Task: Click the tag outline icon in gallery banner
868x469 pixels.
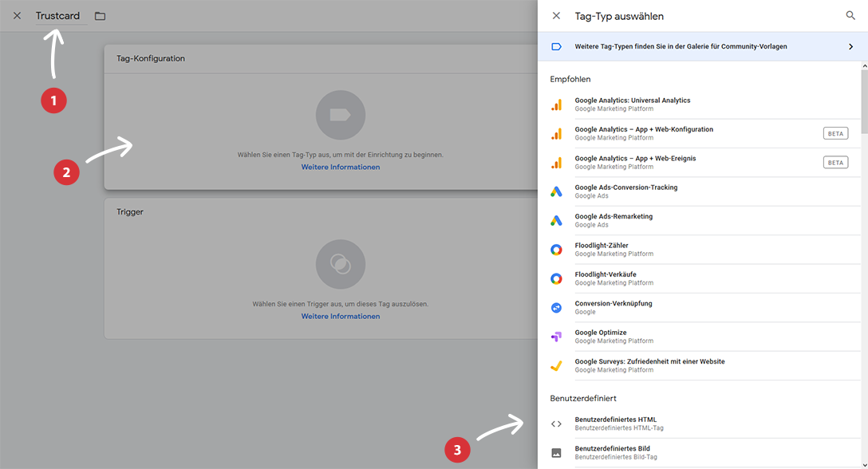Action: (556, 46)
